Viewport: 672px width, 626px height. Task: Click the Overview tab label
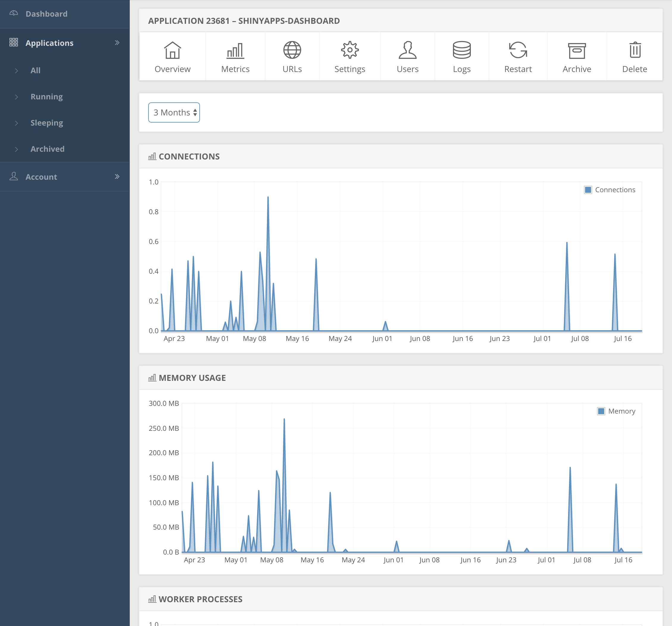(x=172, y=69)
